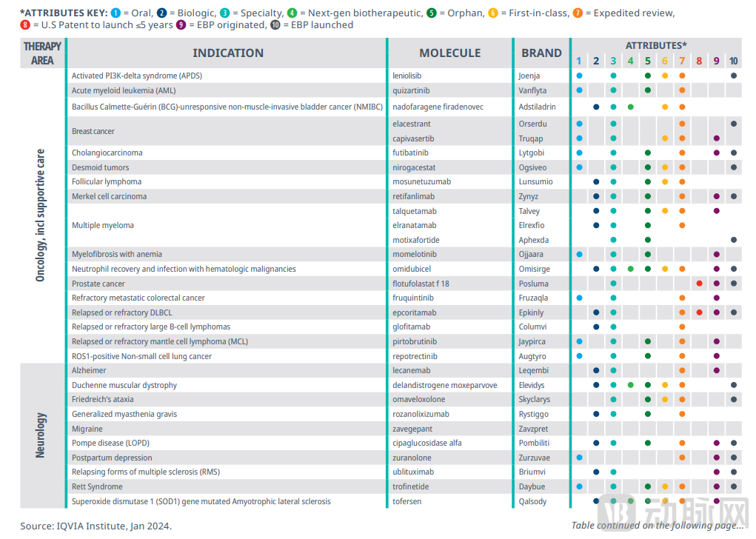Click the brand name 'Talvey'
Screen dimensions: 756x539
click(529, 211)
